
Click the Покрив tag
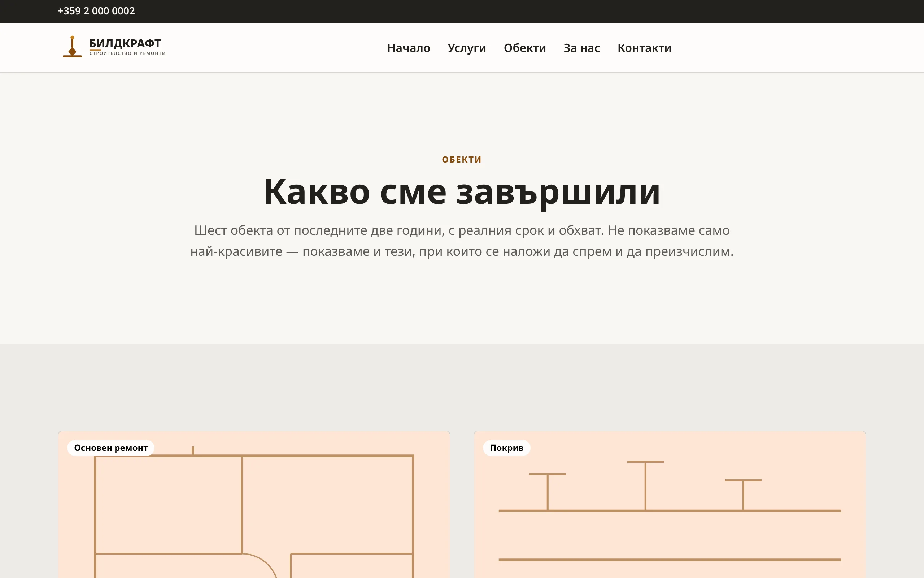506,448
